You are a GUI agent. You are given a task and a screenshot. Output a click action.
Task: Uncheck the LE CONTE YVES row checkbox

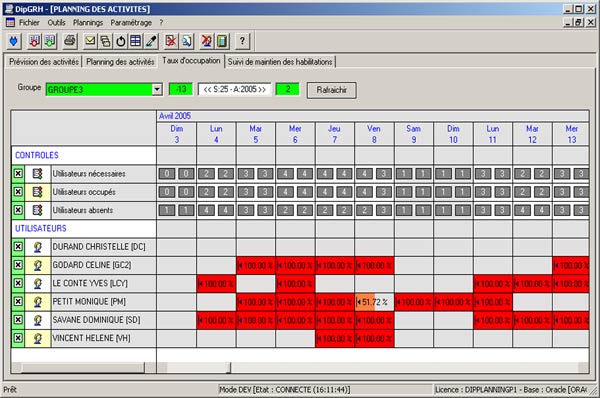click(x=18, y=283)
